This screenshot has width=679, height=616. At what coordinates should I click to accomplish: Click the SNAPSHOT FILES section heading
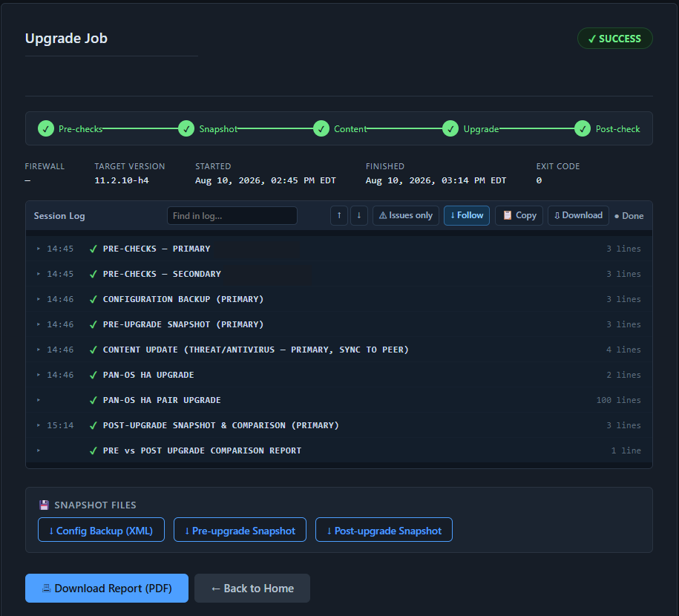(95, 505)
